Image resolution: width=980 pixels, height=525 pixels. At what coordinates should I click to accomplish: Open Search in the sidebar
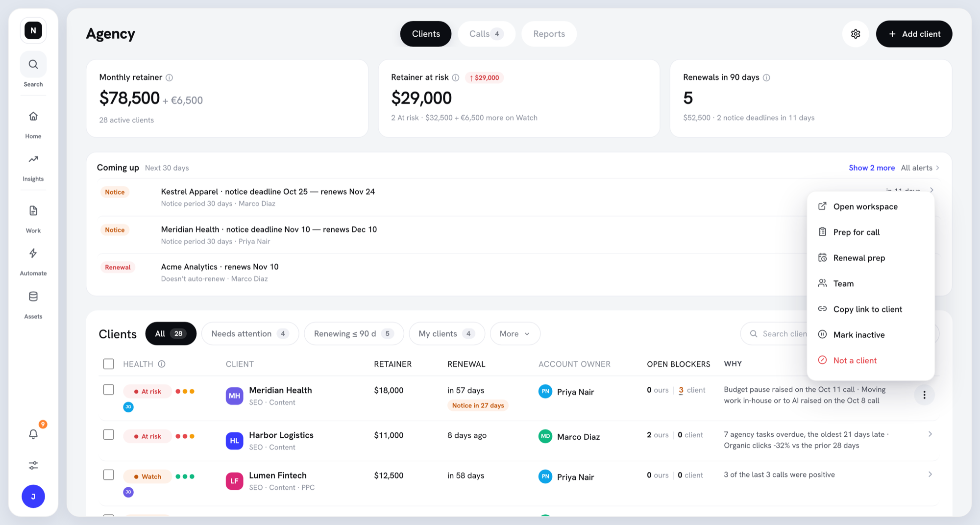click(33, 71)
